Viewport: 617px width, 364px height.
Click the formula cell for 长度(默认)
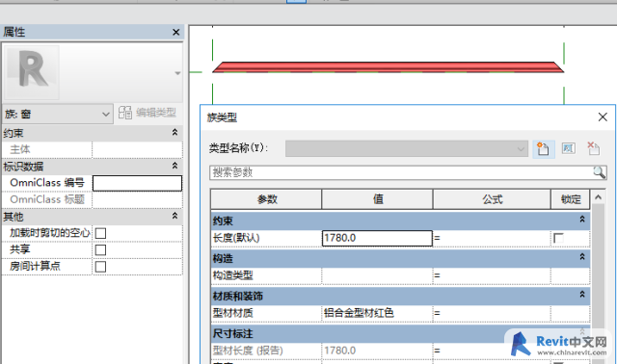pos(492,238)
